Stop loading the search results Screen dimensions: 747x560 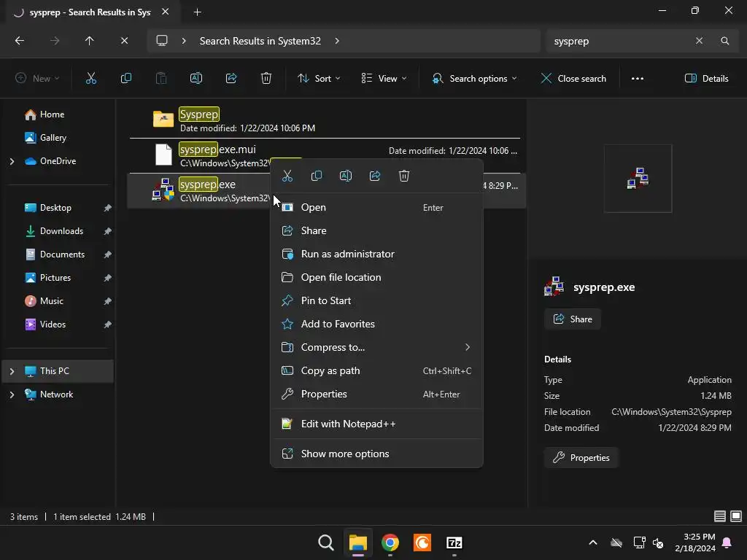124,41
